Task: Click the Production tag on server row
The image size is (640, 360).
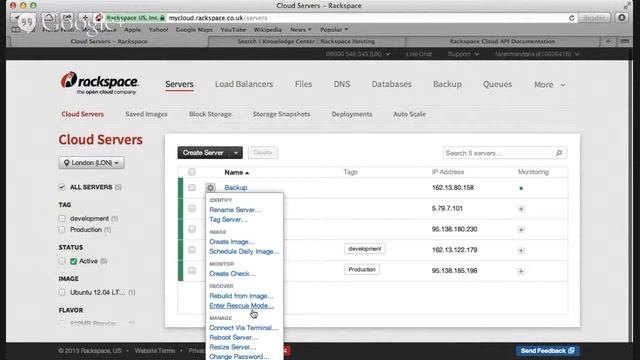Action: tap(362, 269)
